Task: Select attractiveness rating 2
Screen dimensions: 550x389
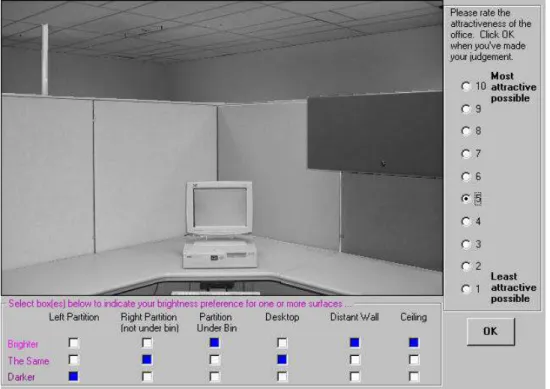Action: coord(466,266)
